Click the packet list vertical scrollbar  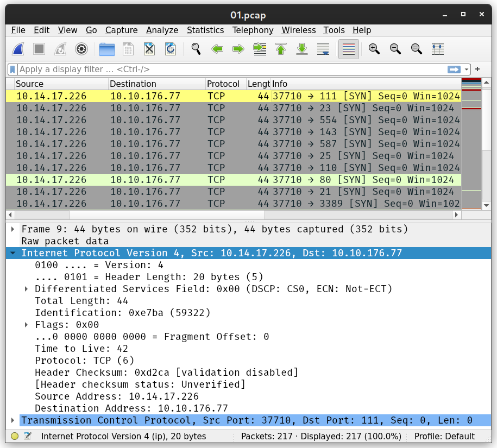click(487, 147)
